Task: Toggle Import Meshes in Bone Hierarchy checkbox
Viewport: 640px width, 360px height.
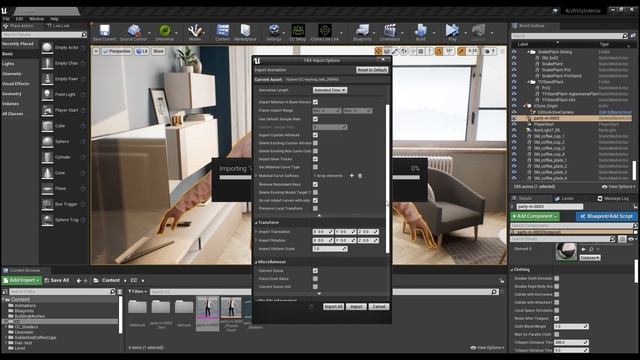Action: point(315,102)
